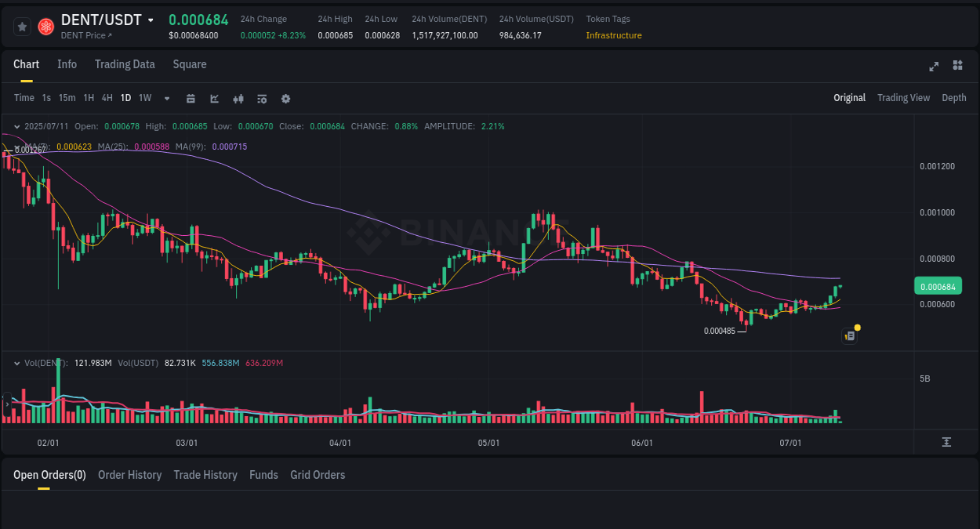Open the Trading Data tab
This screenshot has height=529, width=980.
(125, 64)
